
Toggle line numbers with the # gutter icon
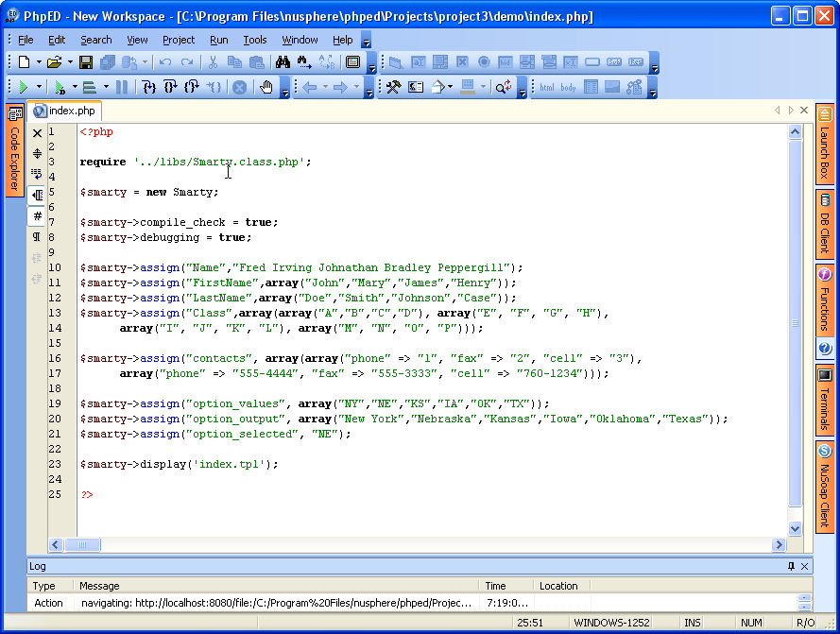36,215
